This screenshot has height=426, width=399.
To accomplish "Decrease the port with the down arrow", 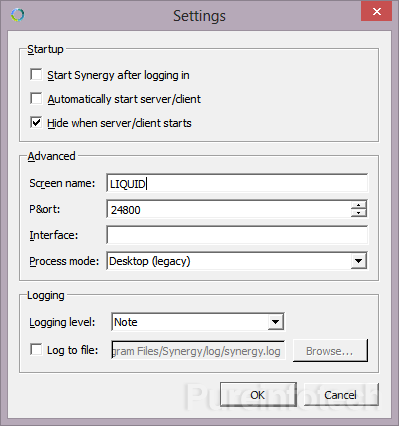I will [x=359, y=213].
